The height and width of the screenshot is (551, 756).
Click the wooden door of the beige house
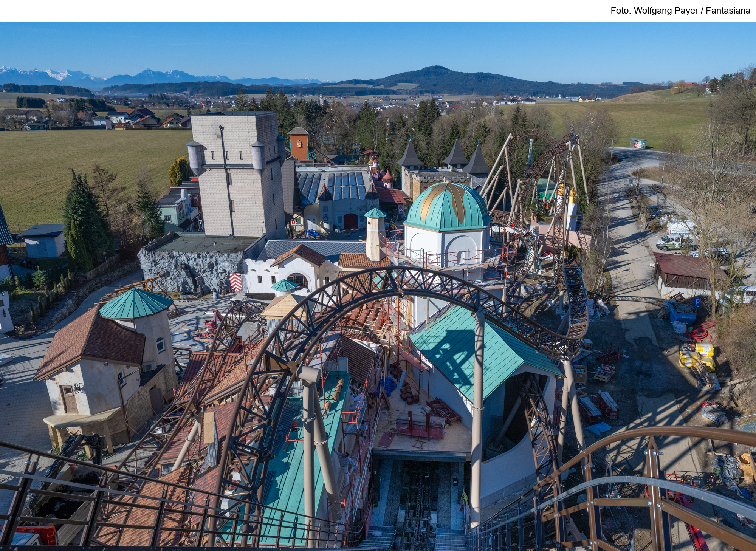70,399
